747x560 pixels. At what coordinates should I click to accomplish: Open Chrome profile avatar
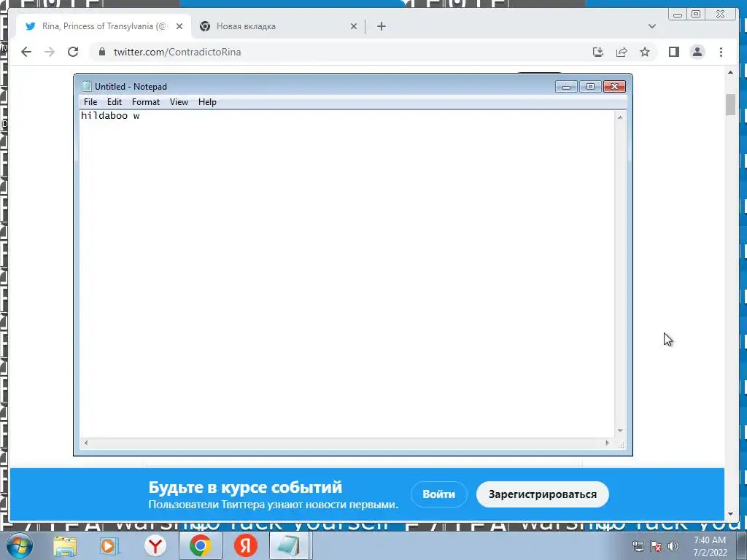(697, 52)
